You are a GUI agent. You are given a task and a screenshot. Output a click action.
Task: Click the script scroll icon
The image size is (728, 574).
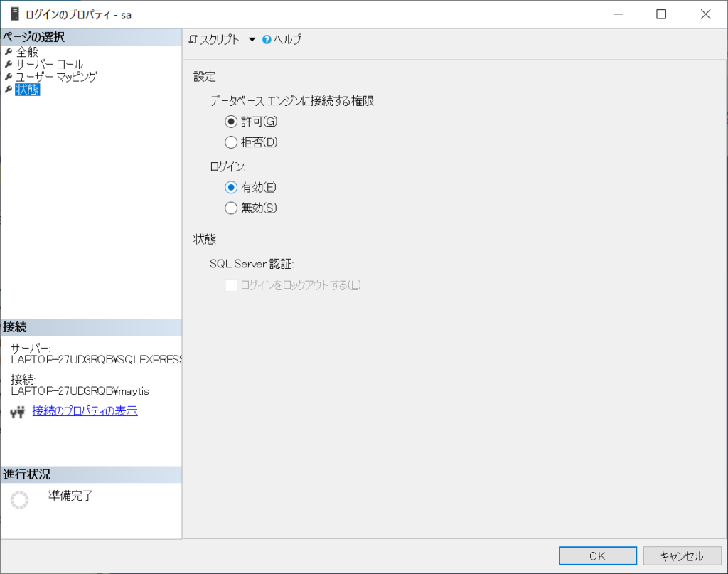pyautogui.click(x=193, y=39)
